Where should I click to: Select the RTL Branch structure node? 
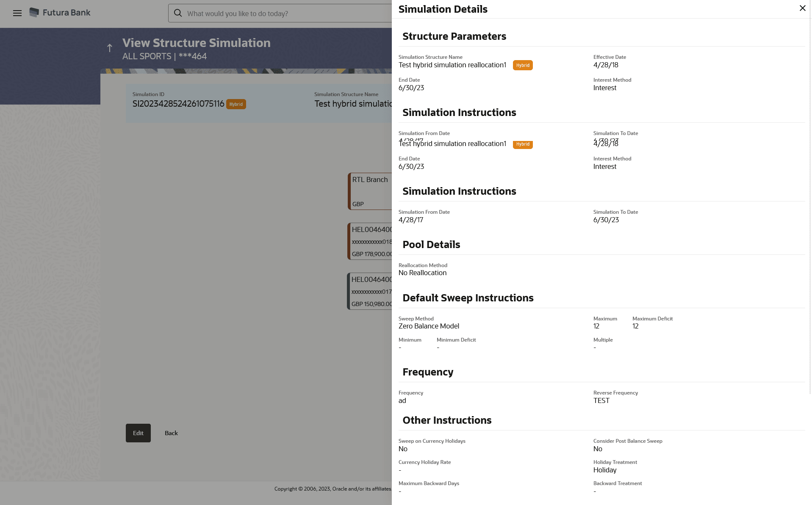point(370,191)
